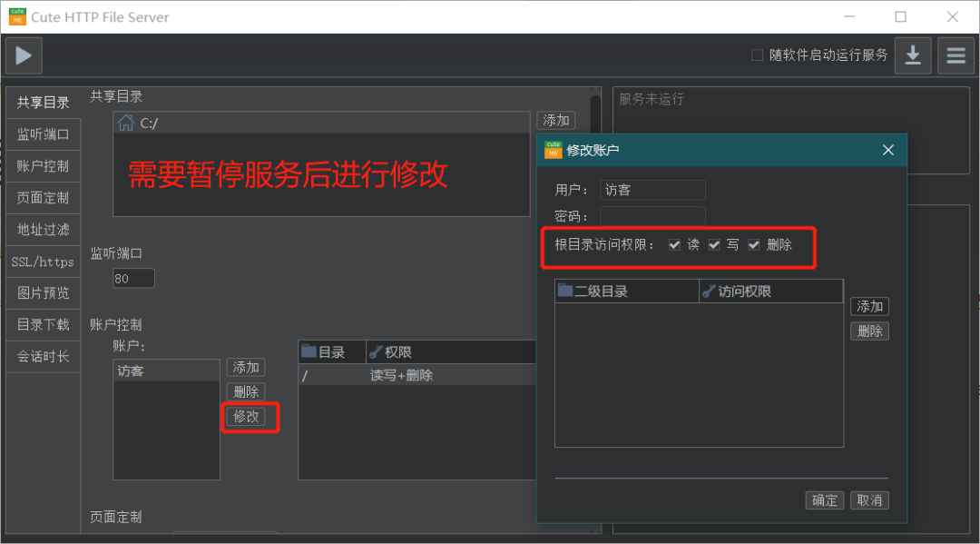
Task: Close the Cute HTTP File Server window
Action: [x=953, y=17]
